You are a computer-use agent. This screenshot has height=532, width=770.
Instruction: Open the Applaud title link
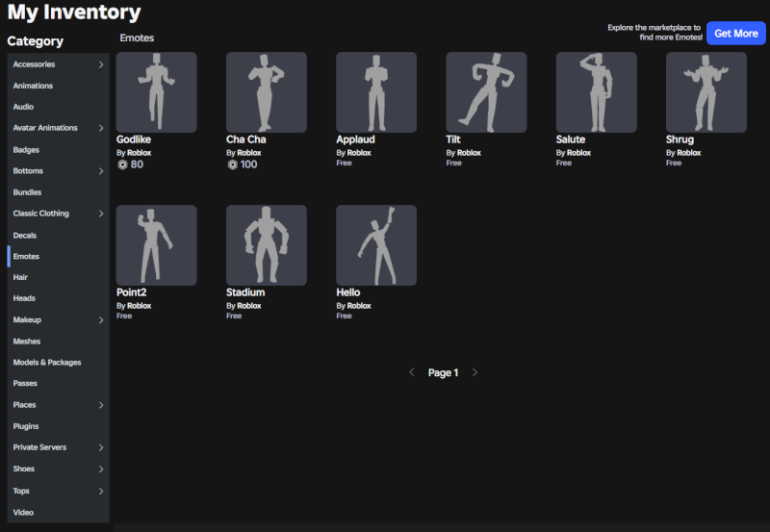pyautogui.click(x=355, y=139)
